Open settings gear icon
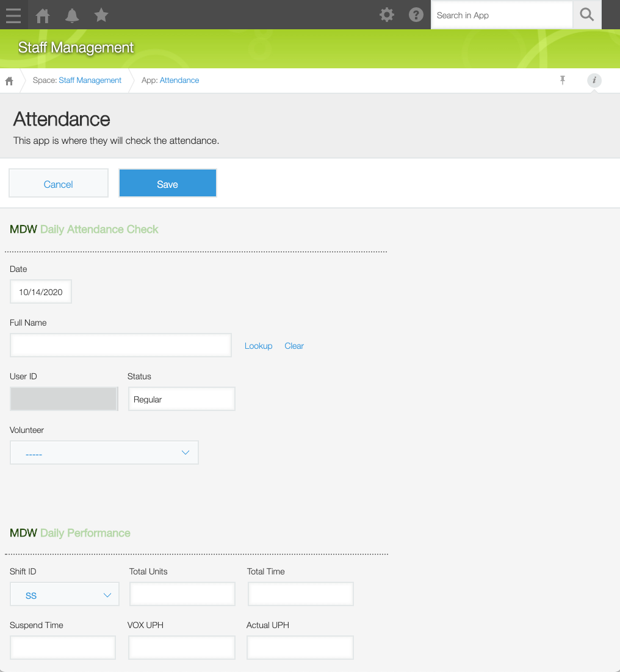The image size is (620, 672). [x=387, y=15]
